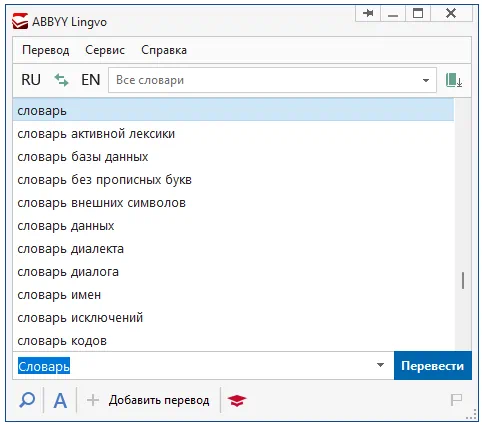This screenshot has width=482, height=425.
Task: Select словарь диалекта
Action: [233, 249]
